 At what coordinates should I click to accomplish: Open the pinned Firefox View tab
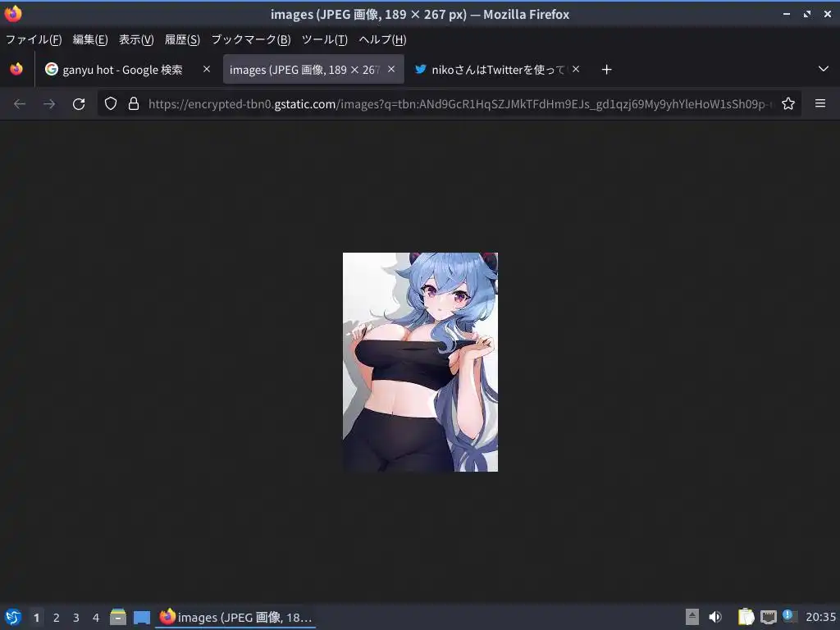[x=16, y=69]
